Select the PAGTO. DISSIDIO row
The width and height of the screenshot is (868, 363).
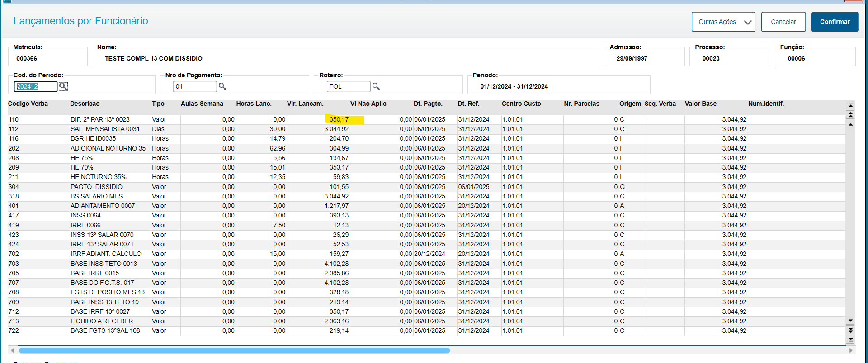coord(96,187)
